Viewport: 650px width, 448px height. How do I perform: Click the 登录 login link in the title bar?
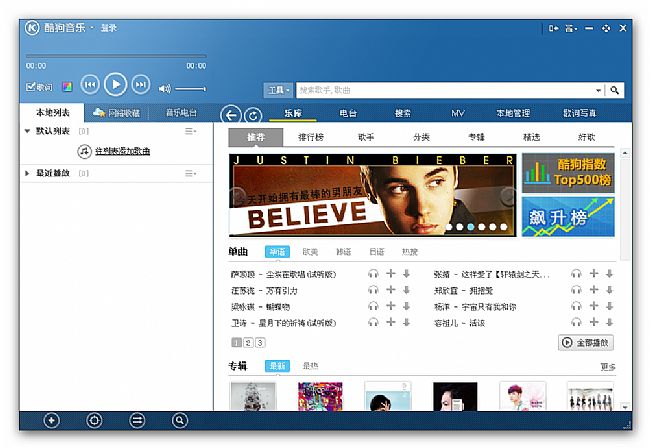point(109,28)
